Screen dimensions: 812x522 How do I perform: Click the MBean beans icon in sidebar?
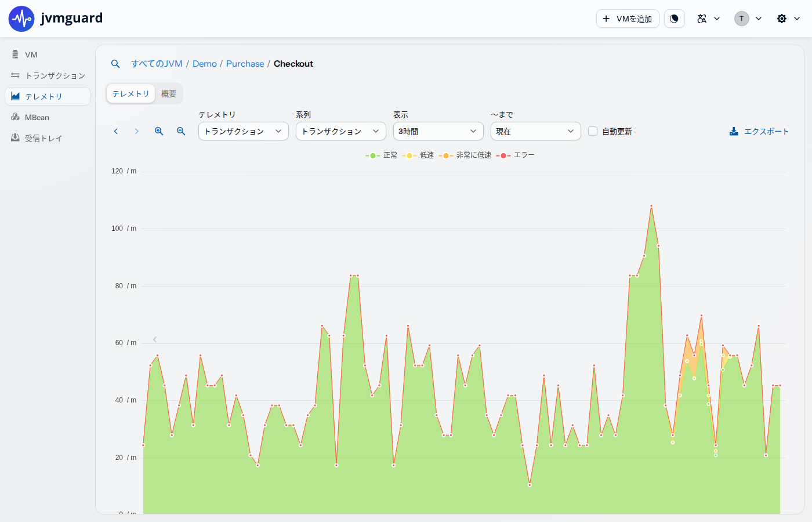coord(15,117)
